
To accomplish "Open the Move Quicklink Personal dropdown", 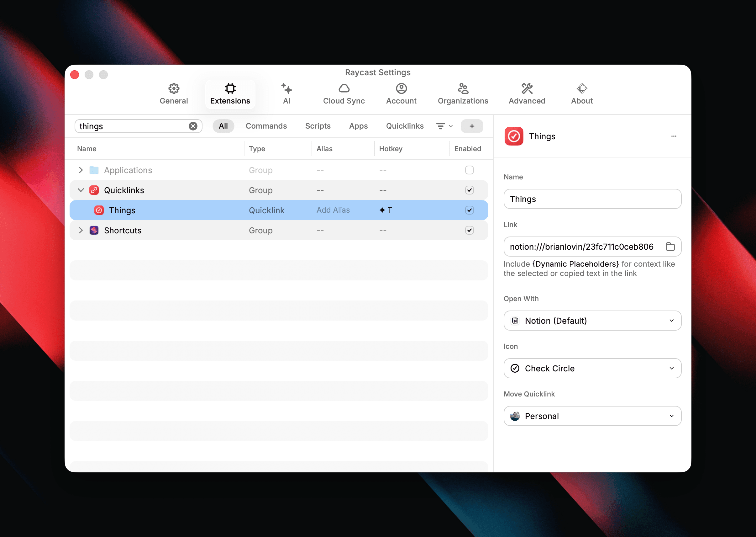I will pyautogui.click(x=592, y=416).
